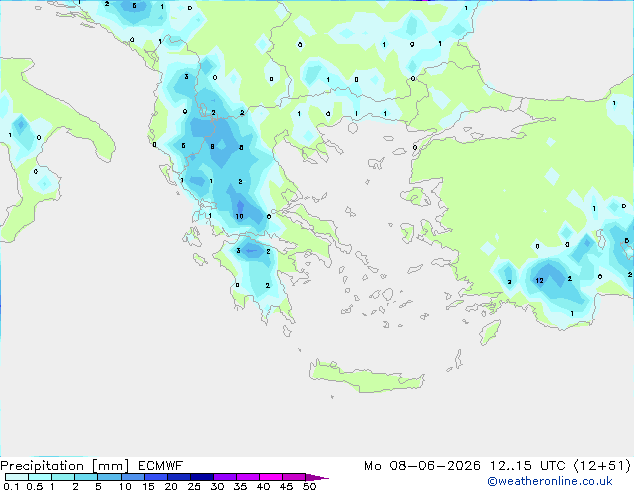Click the 2–5 mm legend color swatch

pos(86,477)
